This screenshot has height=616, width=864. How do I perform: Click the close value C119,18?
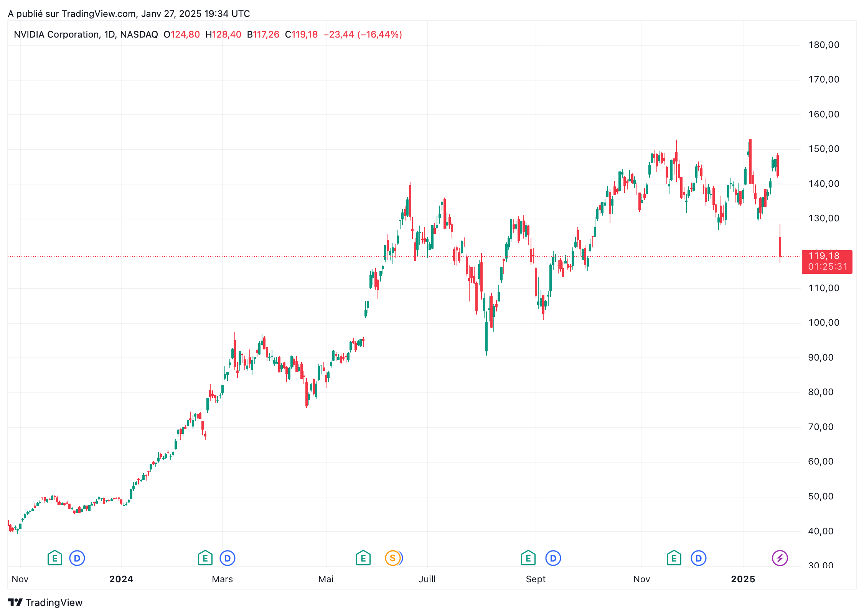pos(302,35)
